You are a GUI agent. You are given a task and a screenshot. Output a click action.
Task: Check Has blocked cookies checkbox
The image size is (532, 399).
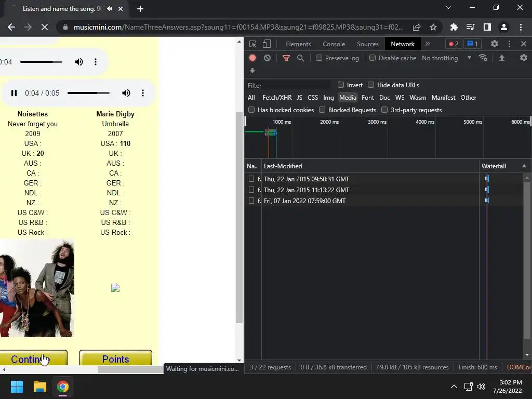coord(251,110)
